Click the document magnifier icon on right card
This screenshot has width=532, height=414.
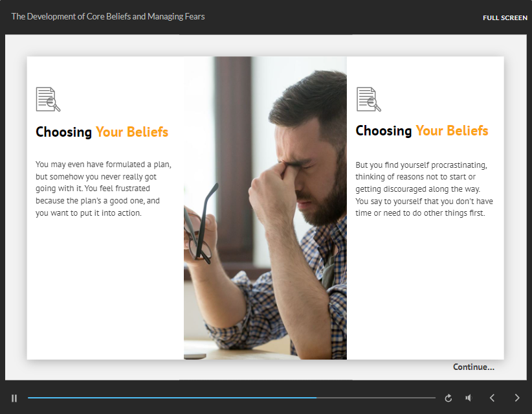[368, 99]
